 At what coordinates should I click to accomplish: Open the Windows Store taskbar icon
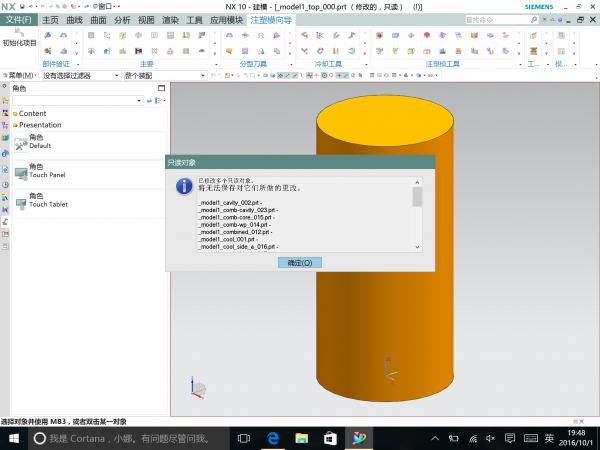(x=330, y=438)
